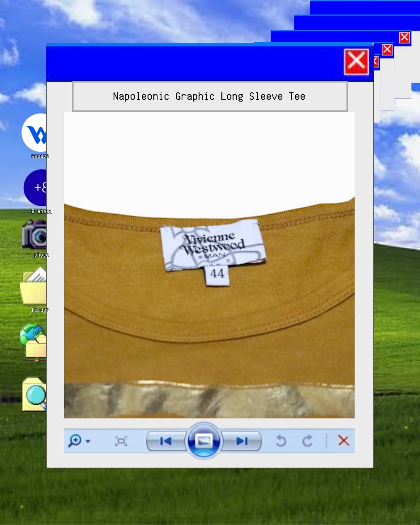Close the third background window
Viewport: 420px width, 525px height.
387,50
